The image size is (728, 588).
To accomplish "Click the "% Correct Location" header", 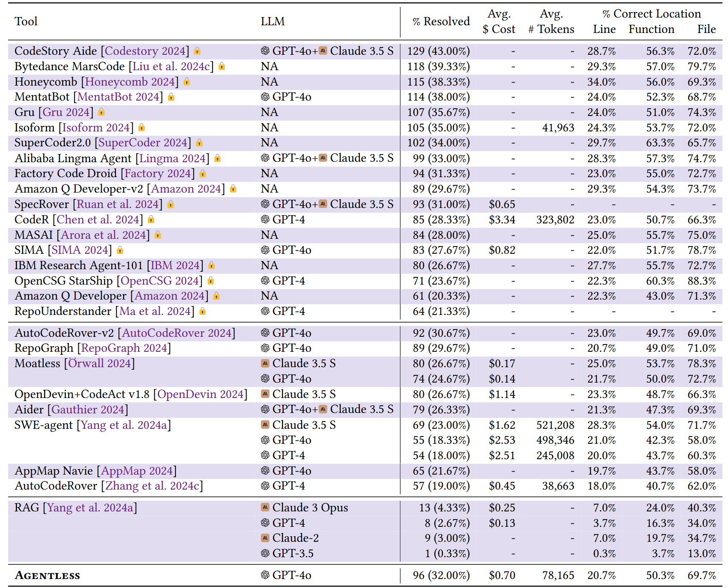I will click(x=651, y=14).
